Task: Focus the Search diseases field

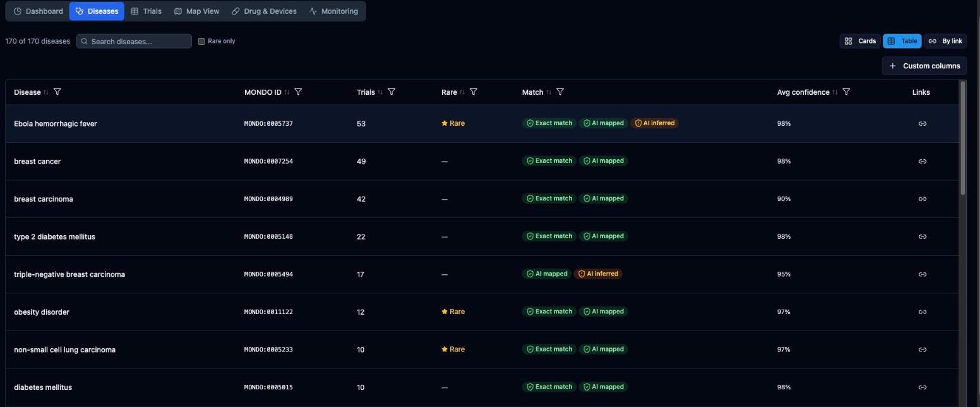Action: tap(134, 41)
